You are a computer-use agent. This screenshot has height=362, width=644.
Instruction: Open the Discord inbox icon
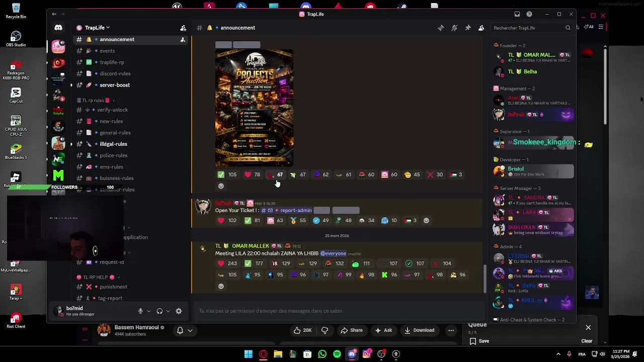(517, 14)
